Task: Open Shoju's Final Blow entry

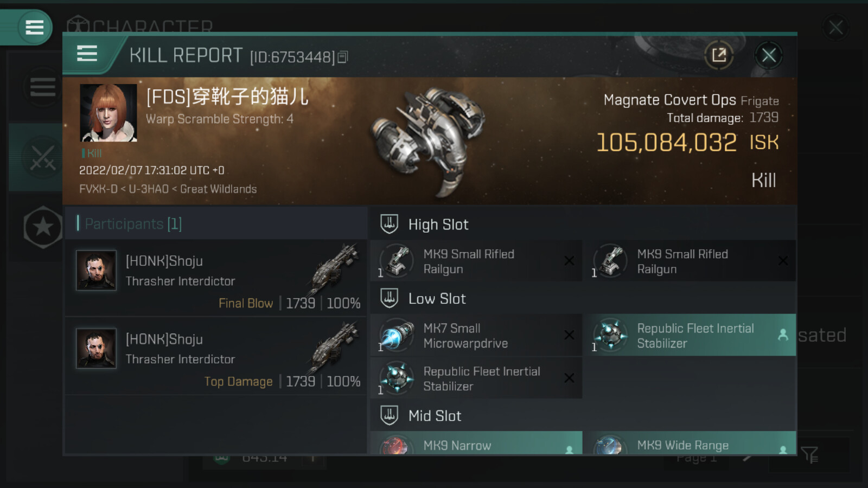Action: (x=216, y=278)
